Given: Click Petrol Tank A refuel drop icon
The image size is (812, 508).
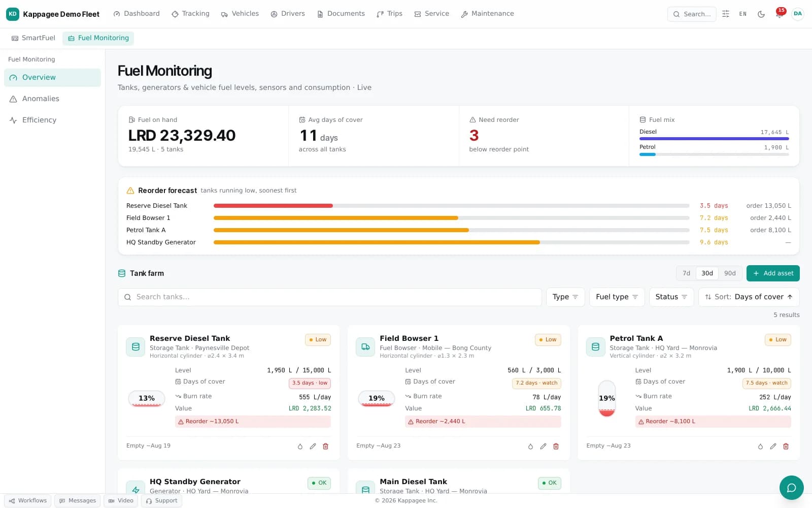Looking at the screenshot, I should click(760, 447).
